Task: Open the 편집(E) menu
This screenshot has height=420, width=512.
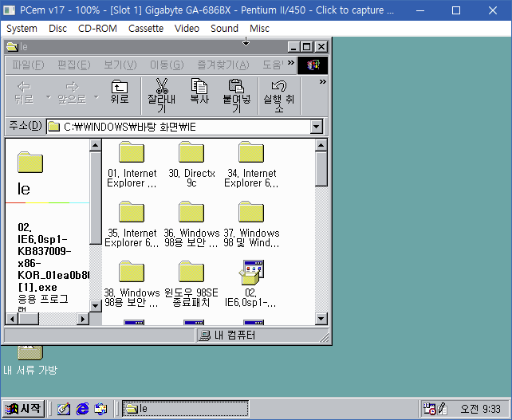Action: 74,65
